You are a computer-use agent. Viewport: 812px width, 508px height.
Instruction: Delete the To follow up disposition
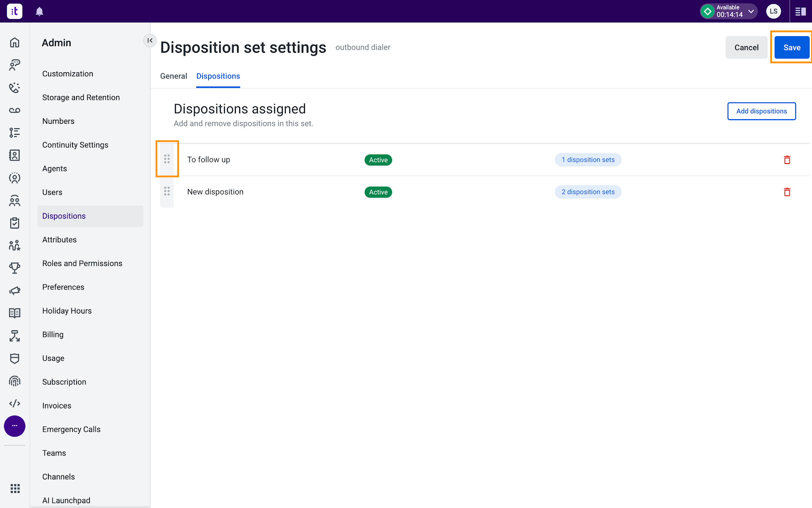click(x=787, y=160)
